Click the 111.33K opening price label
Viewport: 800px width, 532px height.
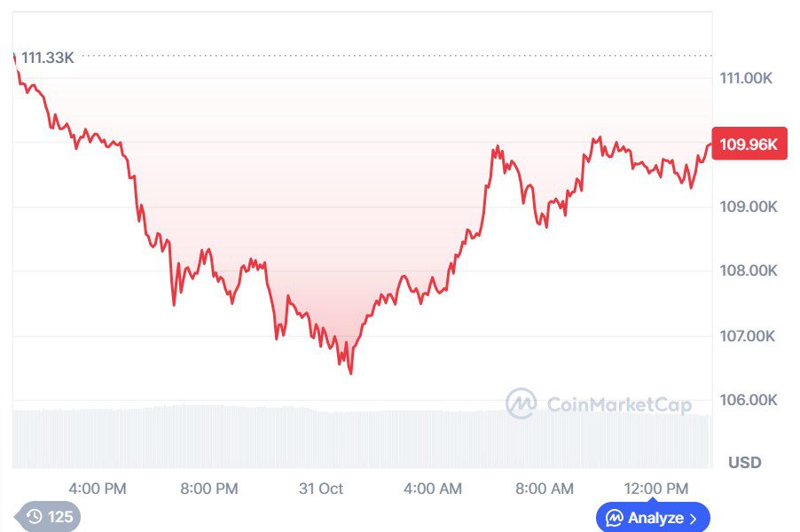(48, 58)
